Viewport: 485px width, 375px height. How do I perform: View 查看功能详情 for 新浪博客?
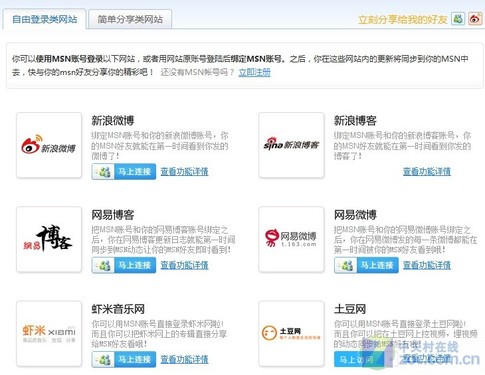tap(427, 171)
